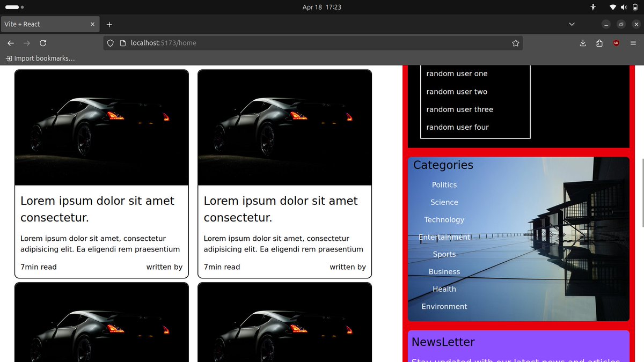This screenshot has height=362, width=644.
Task: Click the volume speaker icon
Action: point(624,7)
